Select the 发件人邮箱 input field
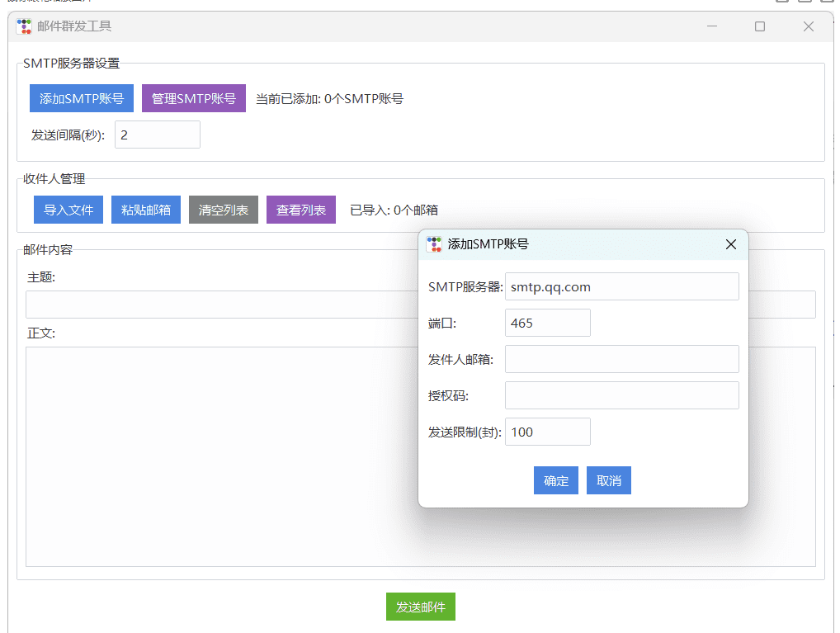The width and height of the screenshot is (840, 633). (621, 359)
